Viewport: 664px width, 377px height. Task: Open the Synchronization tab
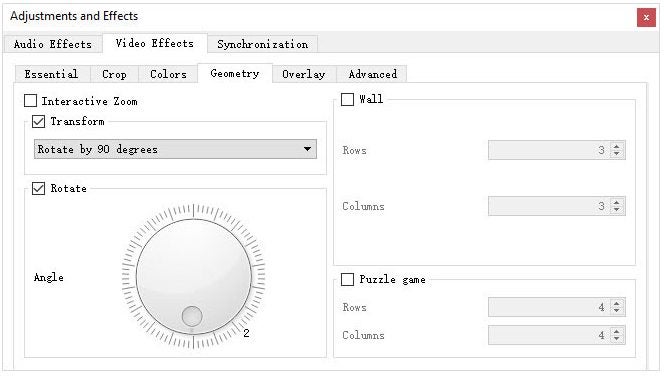263,44
